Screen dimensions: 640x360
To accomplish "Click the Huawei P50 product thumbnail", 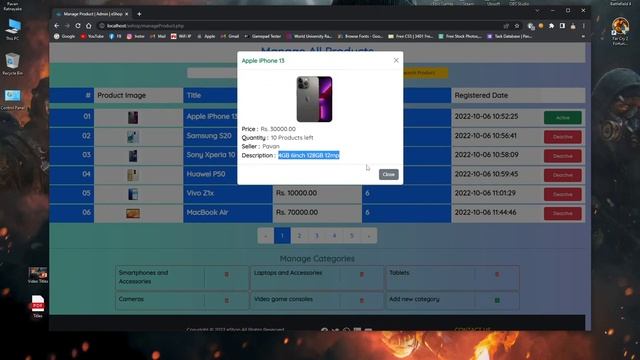I will click(x=133, y=175).
